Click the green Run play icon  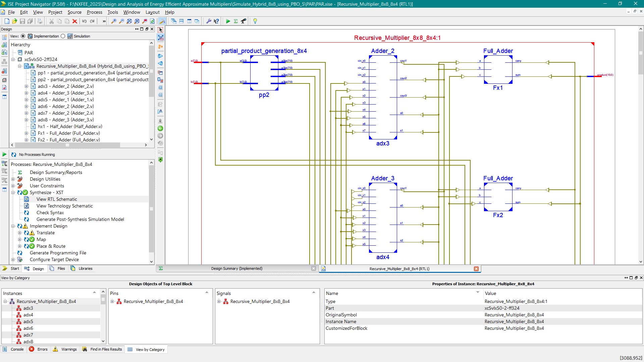click(228, 21)
